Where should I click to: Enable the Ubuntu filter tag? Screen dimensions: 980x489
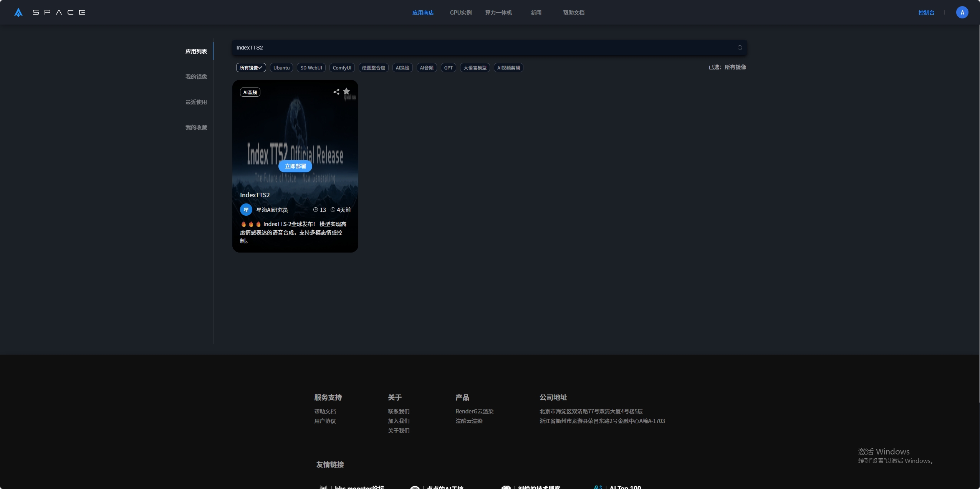pyautogui.click(x=281, y=68)
